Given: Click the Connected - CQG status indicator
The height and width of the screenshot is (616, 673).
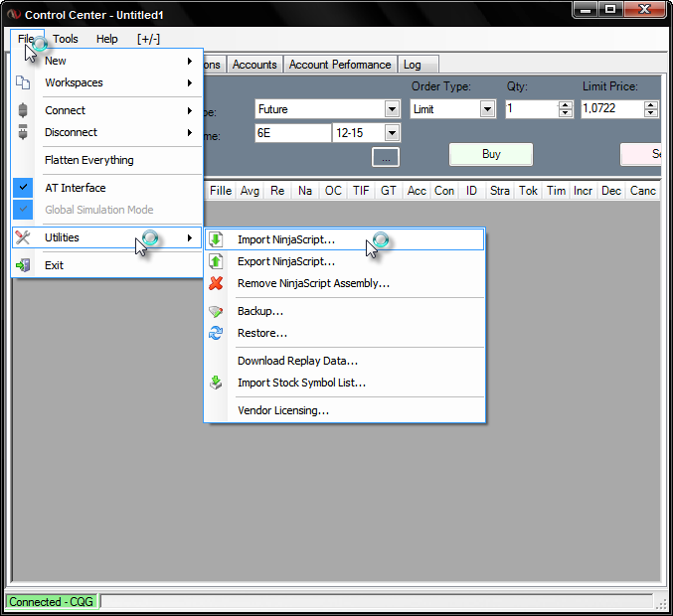Looking at the screenshot, I should point(51,602).
